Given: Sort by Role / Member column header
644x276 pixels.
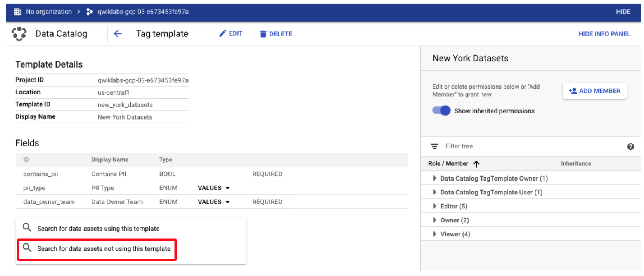Looking at the screenshot, I should point(448,164).
